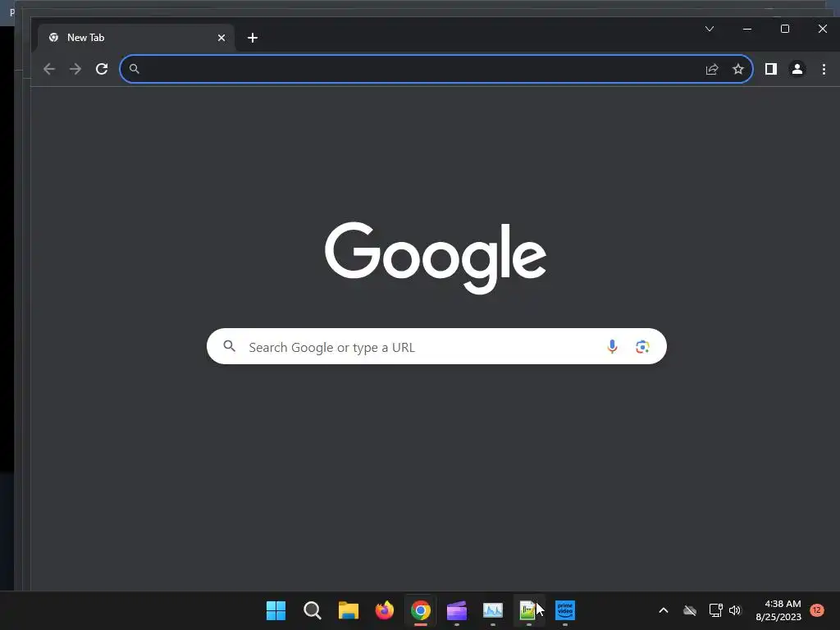Close the Chrome window
The image size is (840, 630).
coord(823,29)
